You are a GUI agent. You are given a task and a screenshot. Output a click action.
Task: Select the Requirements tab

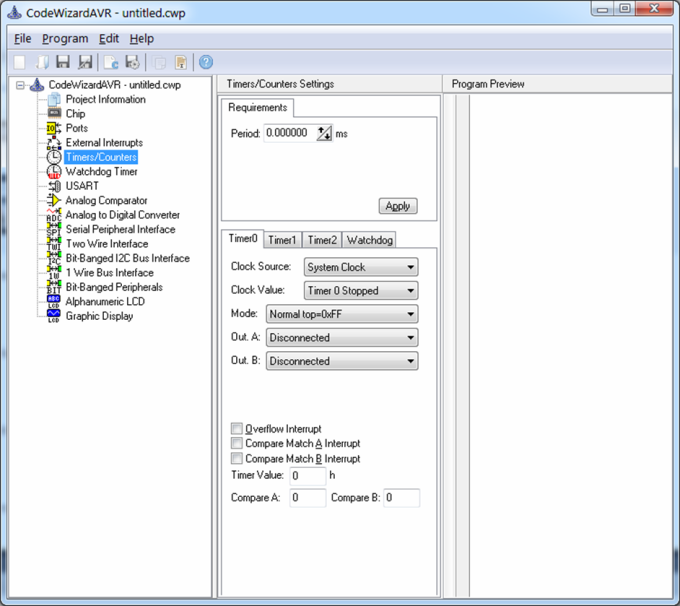[258, 108]
